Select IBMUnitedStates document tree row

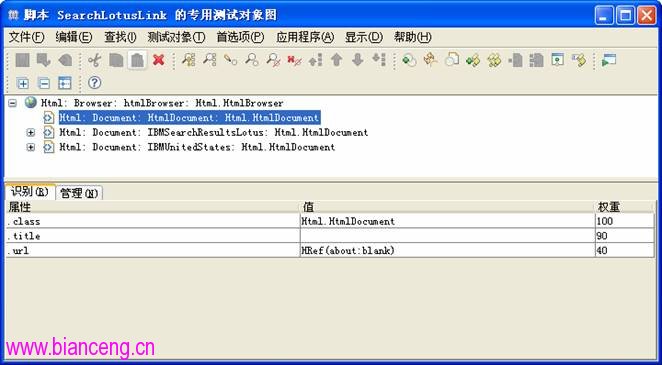197,147
